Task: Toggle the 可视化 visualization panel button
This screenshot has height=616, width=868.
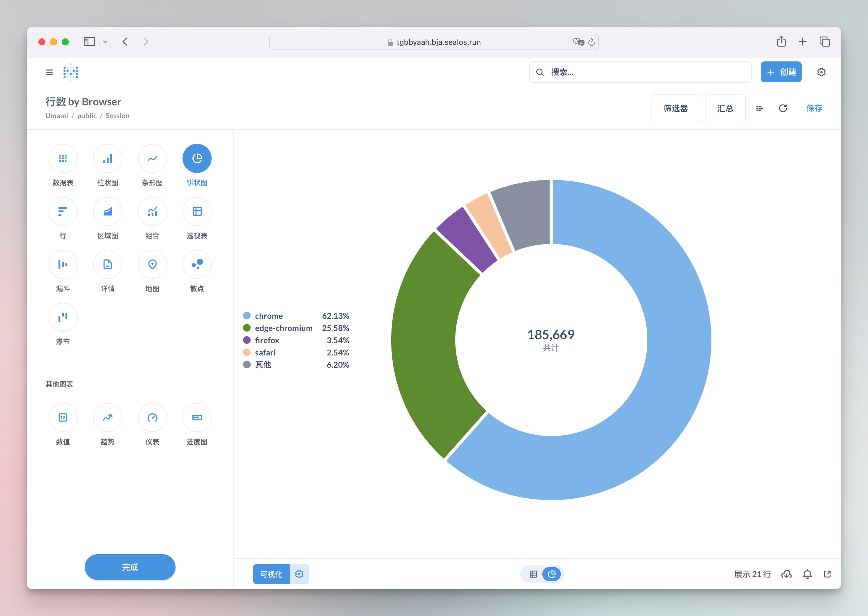Action: pyautogui.click(x=271, y=574)
